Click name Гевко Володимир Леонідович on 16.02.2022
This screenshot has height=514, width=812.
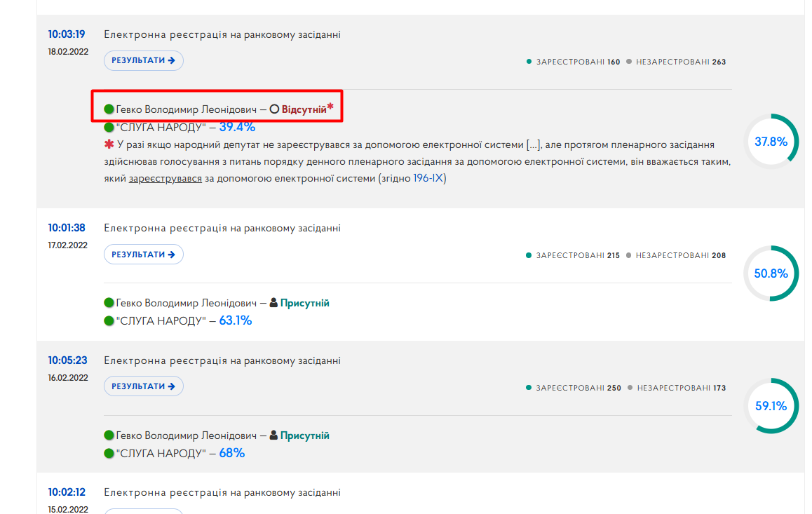pos(187,435)
